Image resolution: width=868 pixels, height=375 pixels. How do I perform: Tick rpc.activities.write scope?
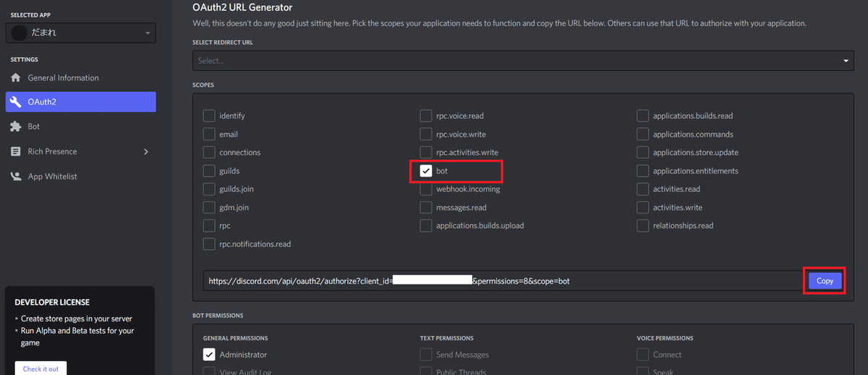[426, 153]
